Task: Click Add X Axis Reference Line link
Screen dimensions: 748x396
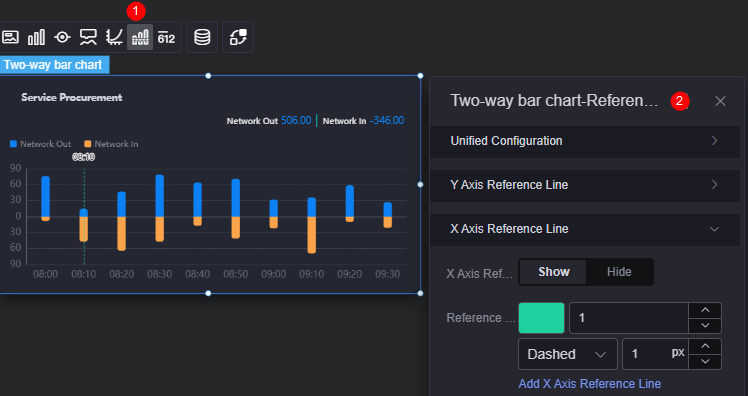Action: point(590,384)
